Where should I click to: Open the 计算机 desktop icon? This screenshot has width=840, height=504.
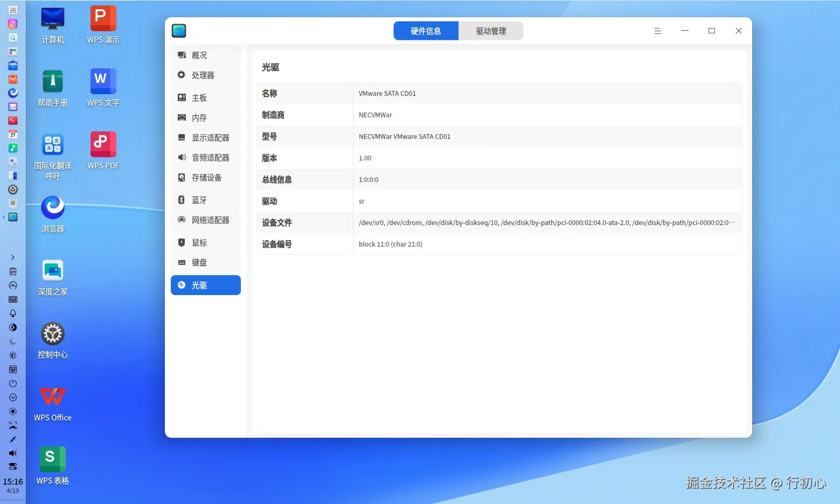tap(53, 25)
